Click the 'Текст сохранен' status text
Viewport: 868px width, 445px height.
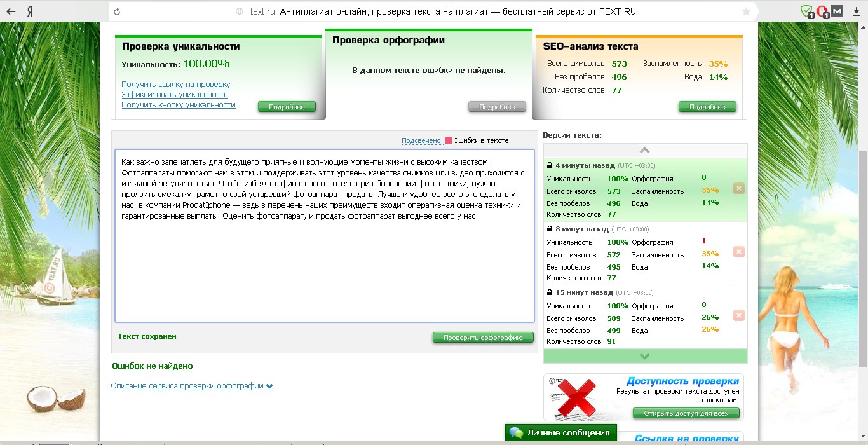click(x=147, y=336)
